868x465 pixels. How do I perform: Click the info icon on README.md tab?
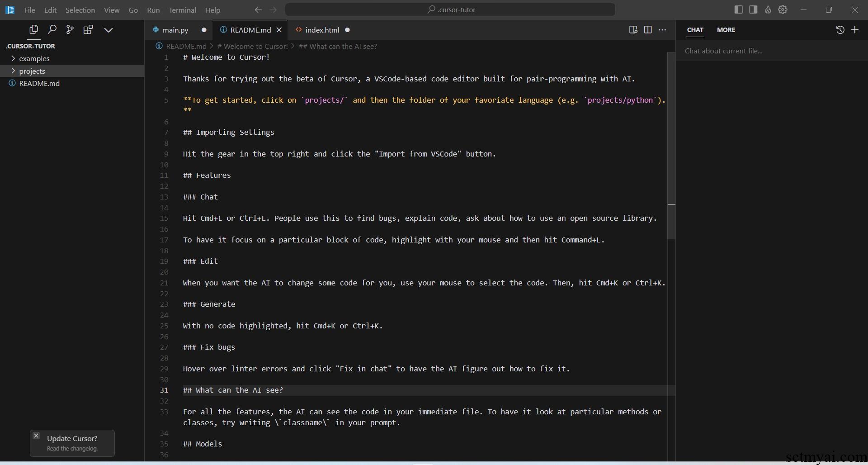[x=223, y=30]
